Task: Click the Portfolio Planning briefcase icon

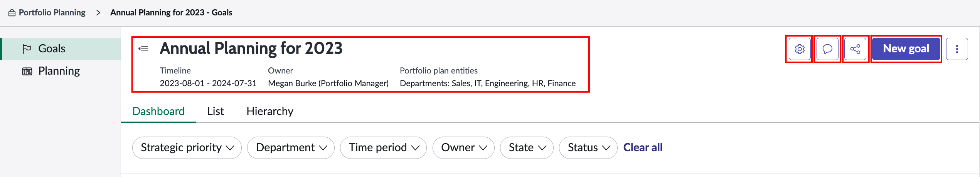Action: pos(12,13)
